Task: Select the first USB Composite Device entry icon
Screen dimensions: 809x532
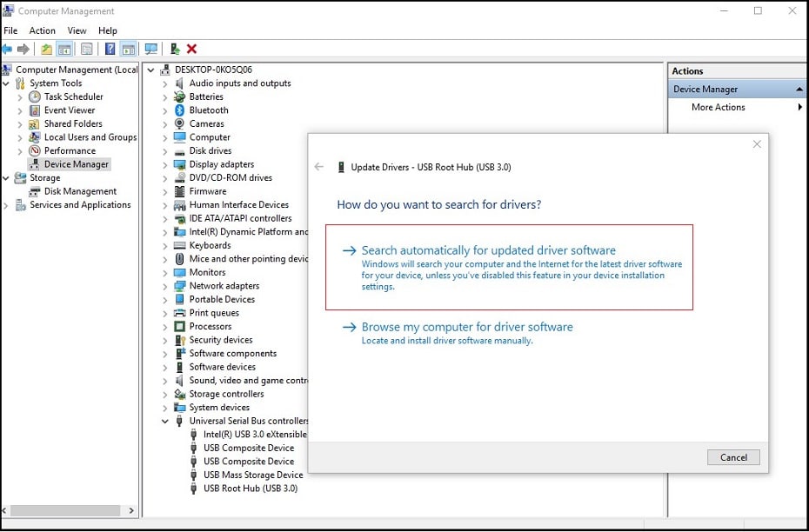Action: click(x=193, y=448)
